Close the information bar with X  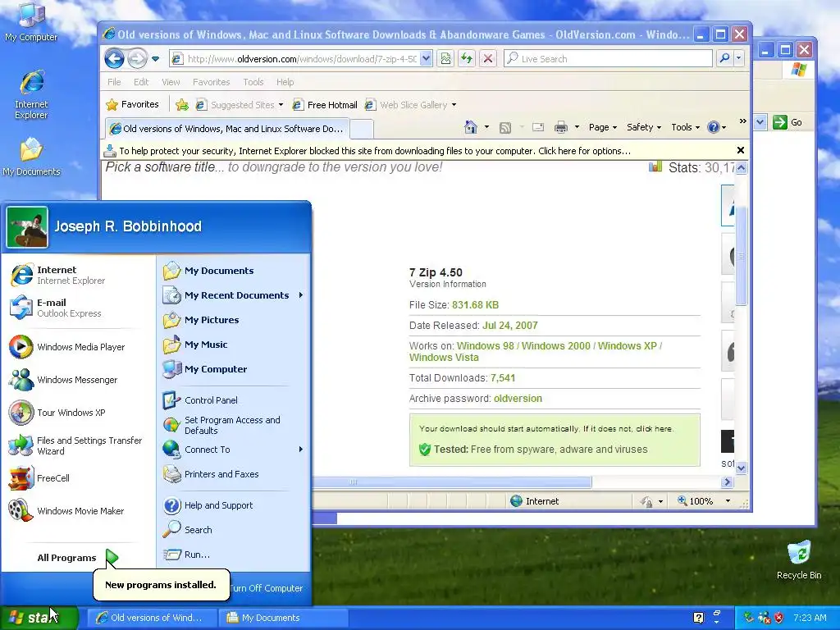click(x=741, y=151)
